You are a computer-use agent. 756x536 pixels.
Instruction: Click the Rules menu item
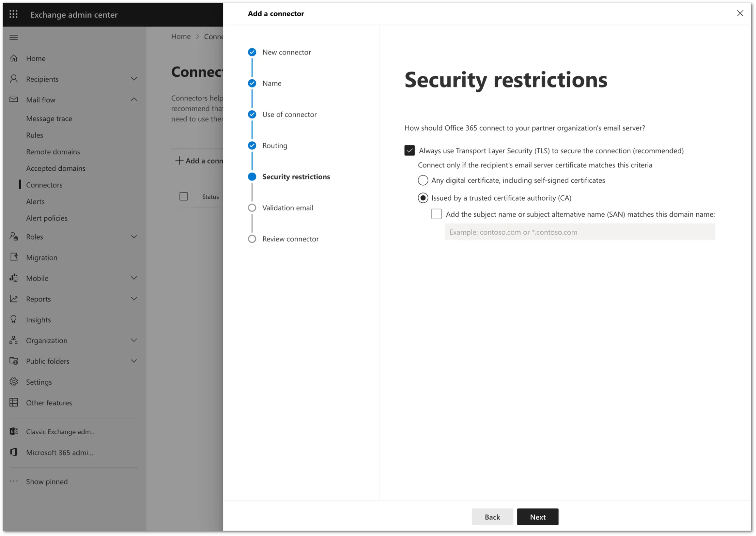click(34, 135)
